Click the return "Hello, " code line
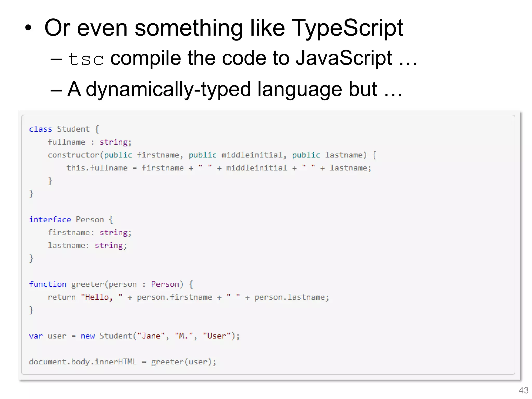Viewport: 532px width, 399px height. (x=188, y=297)
